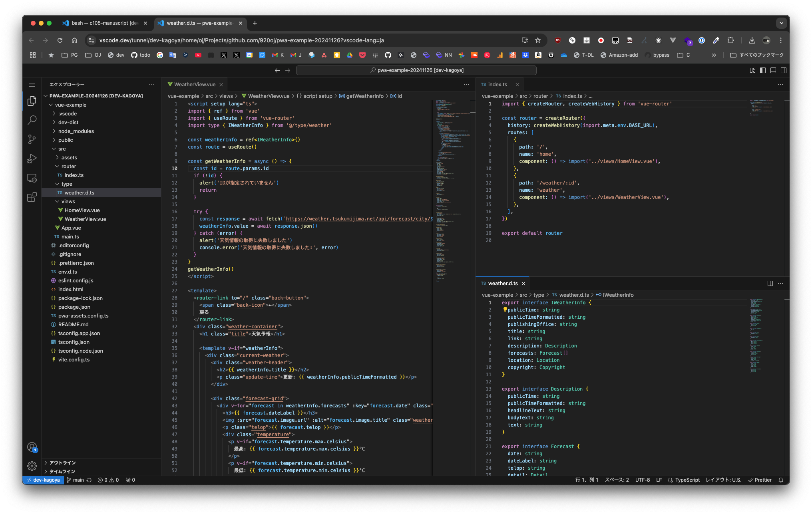Open the browser extensions puzzle icon

[730, 40]
